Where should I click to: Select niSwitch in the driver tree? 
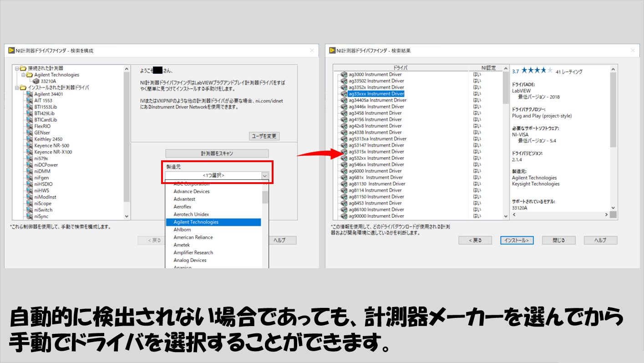tap(43, 210)
